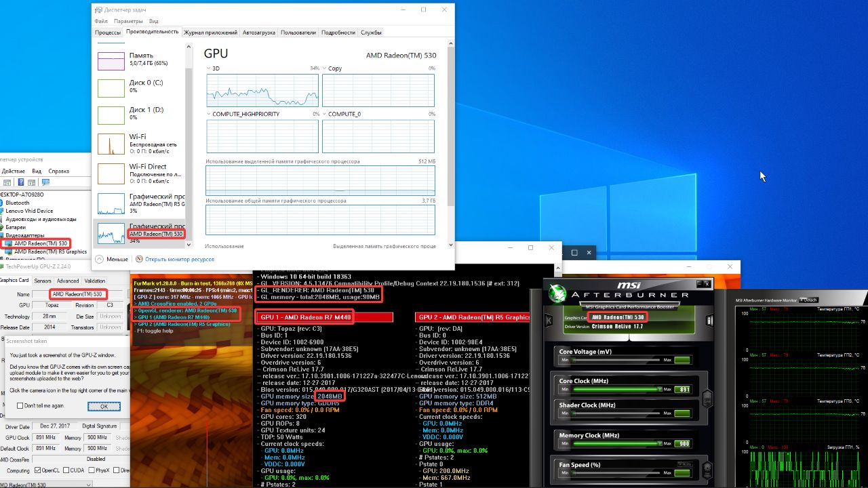Click the Detach button in Hardware Monitor
The width and height of the screenshot is (868, 488).
pyautogui.click(x=809, y=300)
